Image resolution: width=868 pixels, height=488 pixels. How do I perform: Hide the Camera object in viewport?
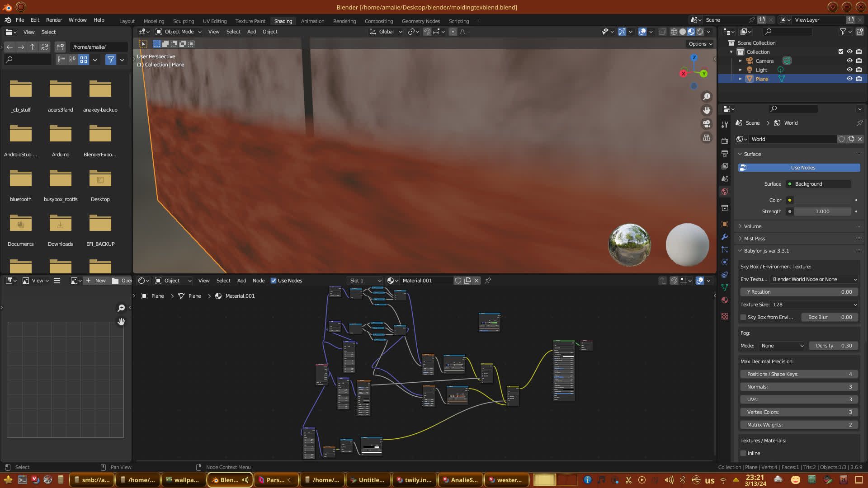pos(849,61)
